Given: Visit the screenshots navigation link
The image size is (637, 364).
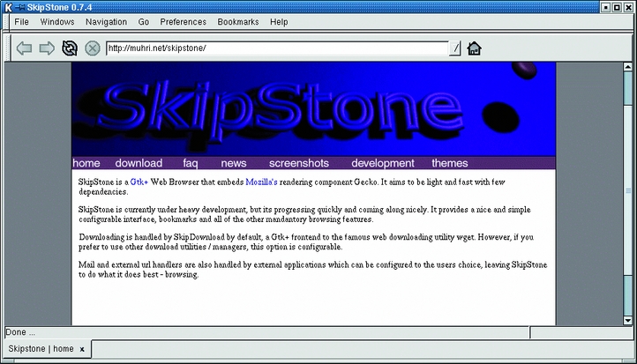Looking at the screenshot, I should (298, 163).
